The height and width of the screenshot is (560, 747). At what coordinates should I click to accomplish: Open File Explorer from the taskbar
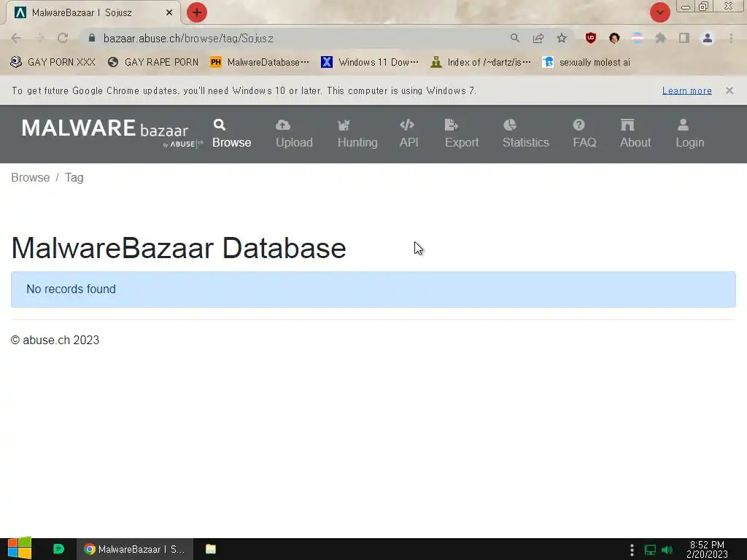[x=211, y=549]
